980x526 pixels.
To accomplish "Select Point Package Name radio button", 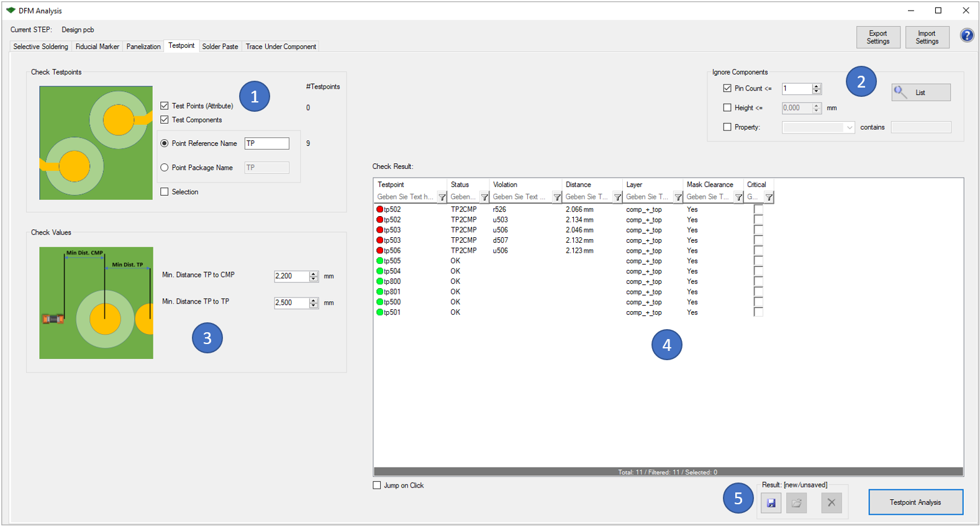I will coord(165,168).
